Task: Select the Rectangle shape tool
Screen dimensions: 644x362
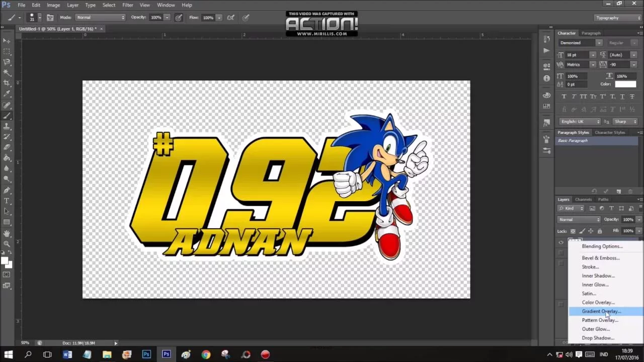Action: (7, 222)
